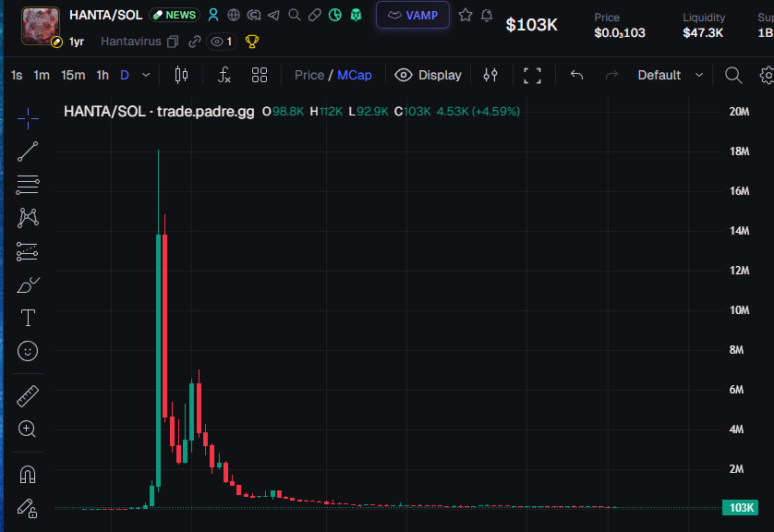This screenshot has height=532, width=774.
Task: Switch to the 1s timeframe
Action: click(x=17, y=75)
